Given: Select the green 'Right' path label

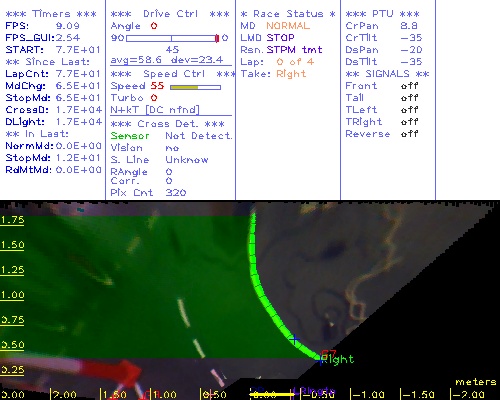Looking at the screenshot, I should (x=337, y=360).
